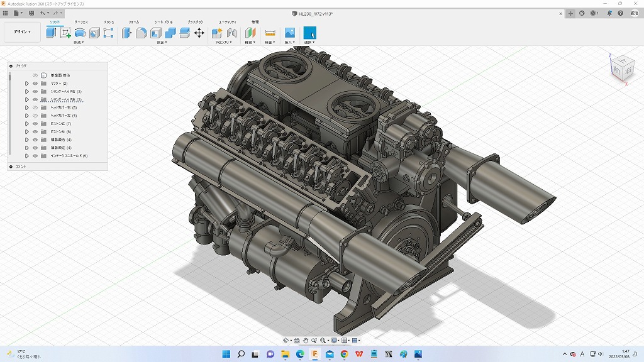644x362 pixels.
Task: Click the Measure ruler icon
Action: 270,33
